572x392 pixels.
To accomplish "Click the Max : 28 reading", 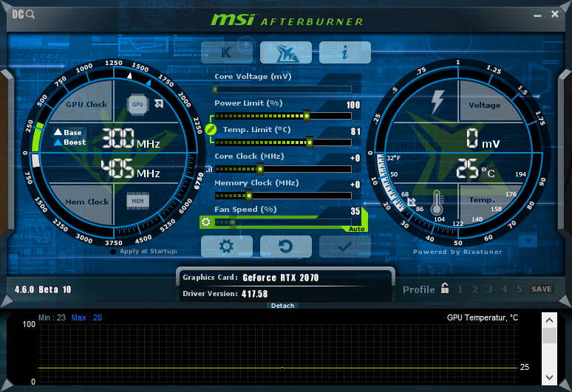I will [86, 317].
